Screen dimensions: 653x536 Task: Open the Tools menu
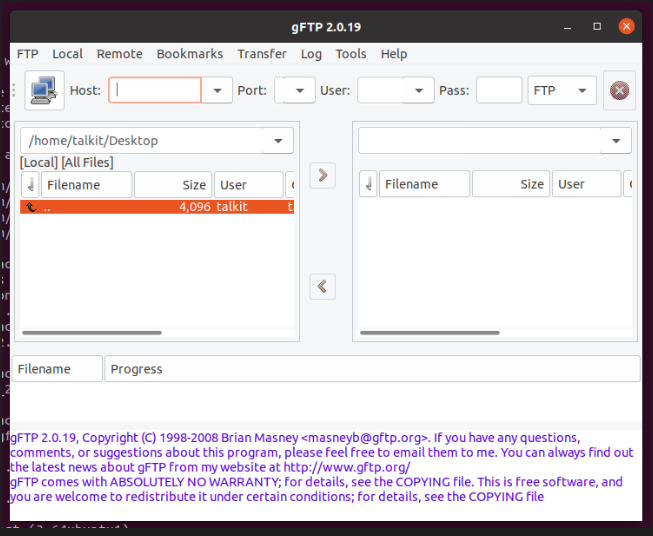[351, 54]
